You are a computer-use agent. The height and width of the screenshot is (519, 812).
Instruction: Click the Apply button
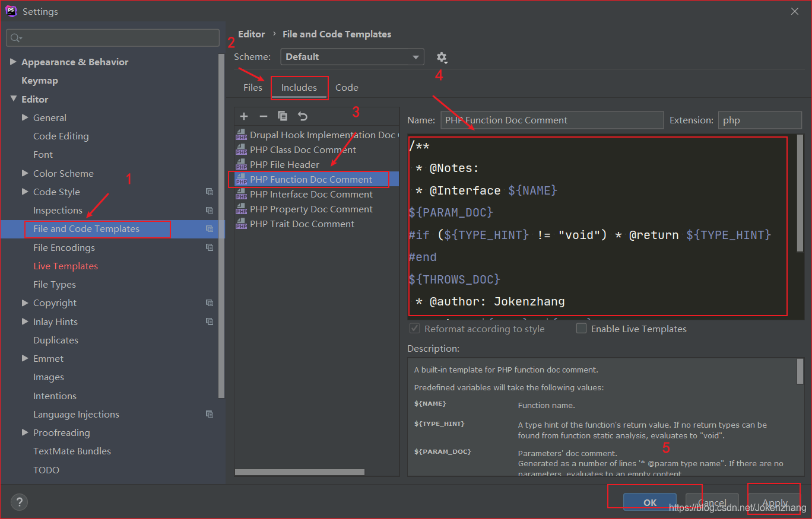tap(775, 502)
